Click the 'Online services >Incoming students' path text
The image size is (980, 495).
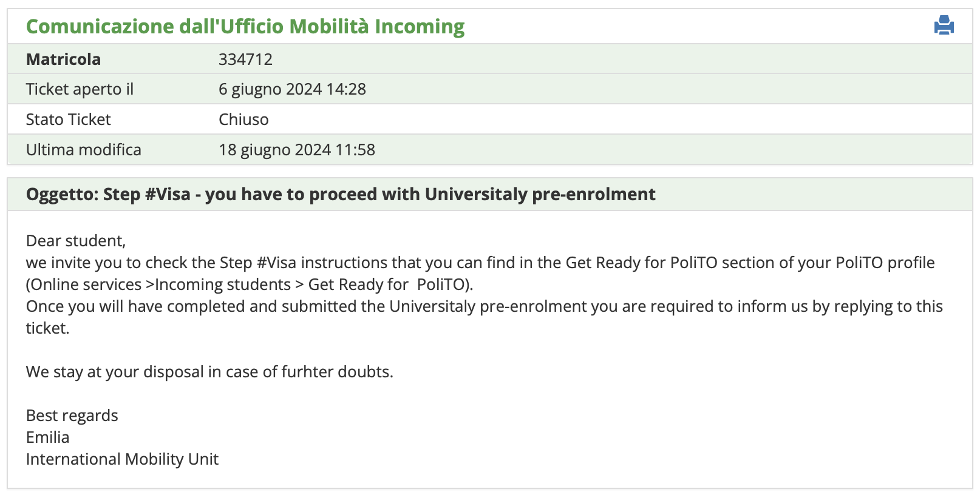(159, 285)
